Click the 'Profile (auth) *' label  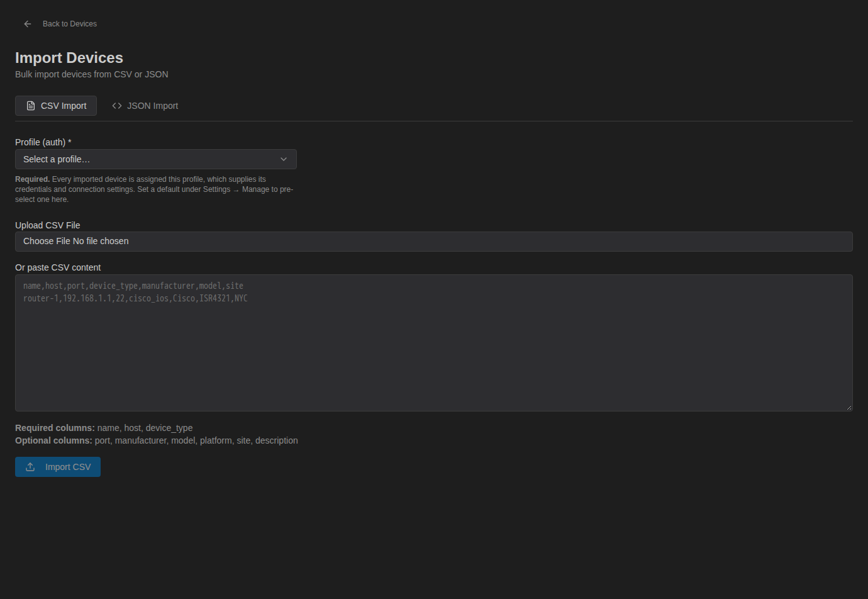coord(43,142)
